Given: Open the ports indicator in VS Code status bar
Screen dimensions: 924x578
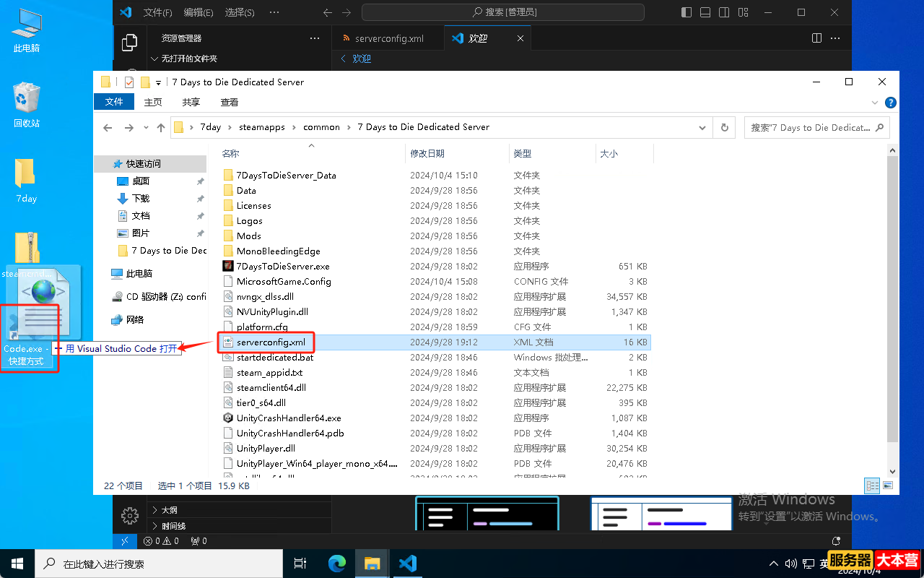Looking at the screenshot, I should click(199, 540).
